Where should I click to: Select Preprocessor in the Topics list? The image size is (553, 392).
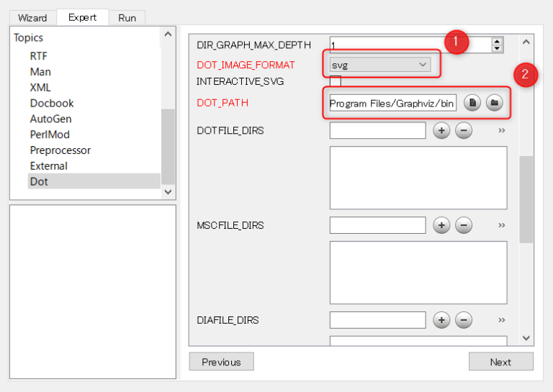(60, 150)
